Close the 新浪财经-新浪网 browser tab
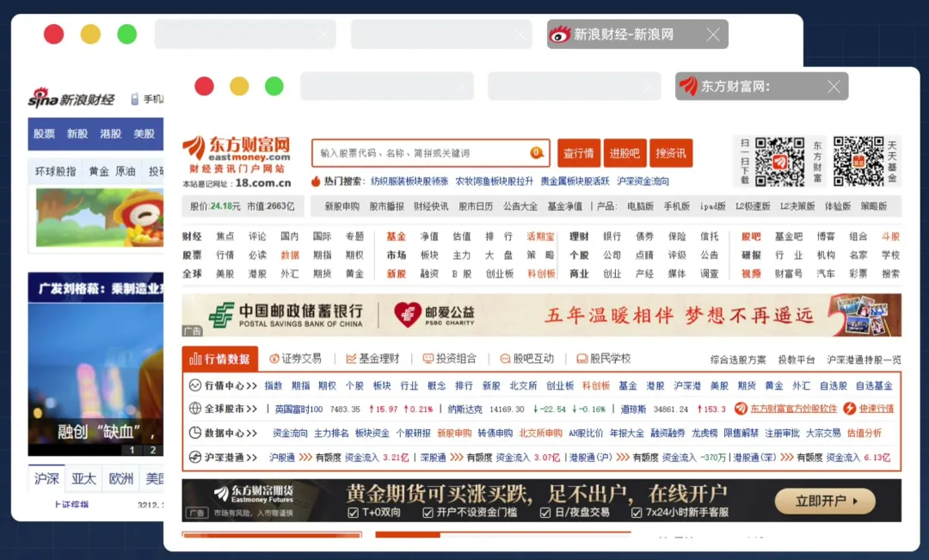 click(x=713, y=34)
